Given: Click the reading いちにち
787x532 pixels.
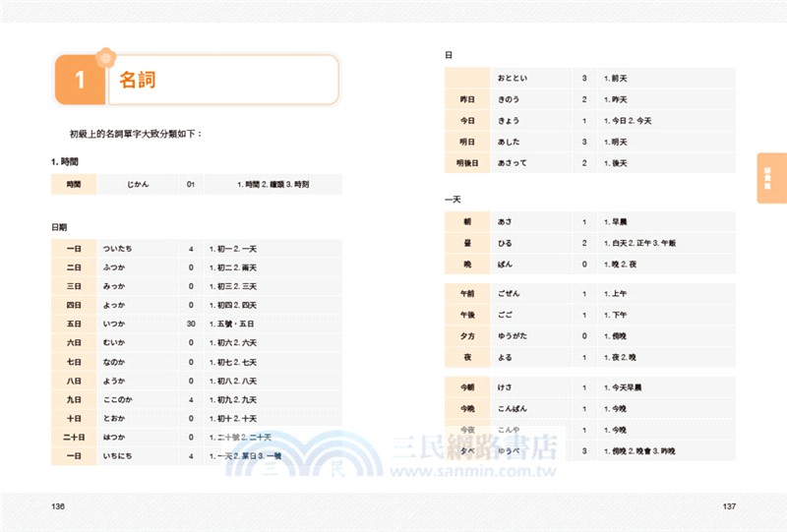Looking at the screenshot, I should point(117,455).
